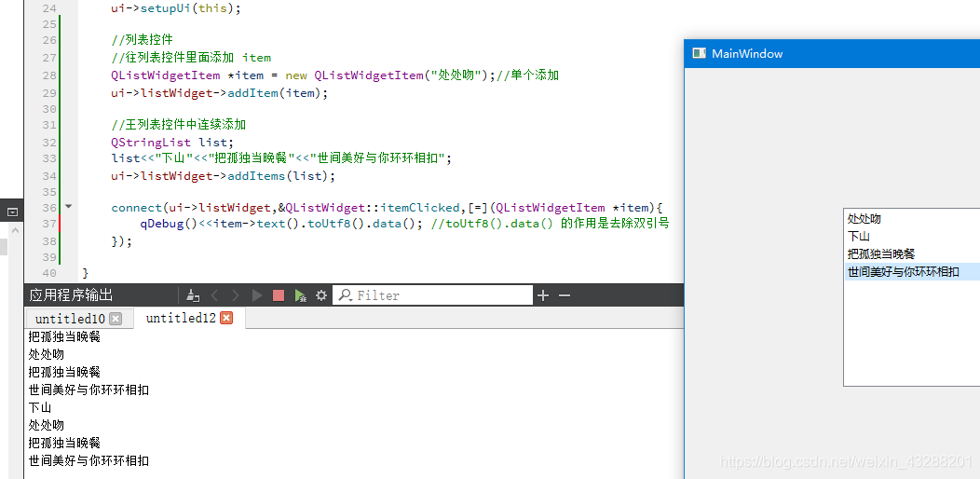Re-run the application with play icon
The height and width of the screenshot is (479, 980).
pos(257,295)
